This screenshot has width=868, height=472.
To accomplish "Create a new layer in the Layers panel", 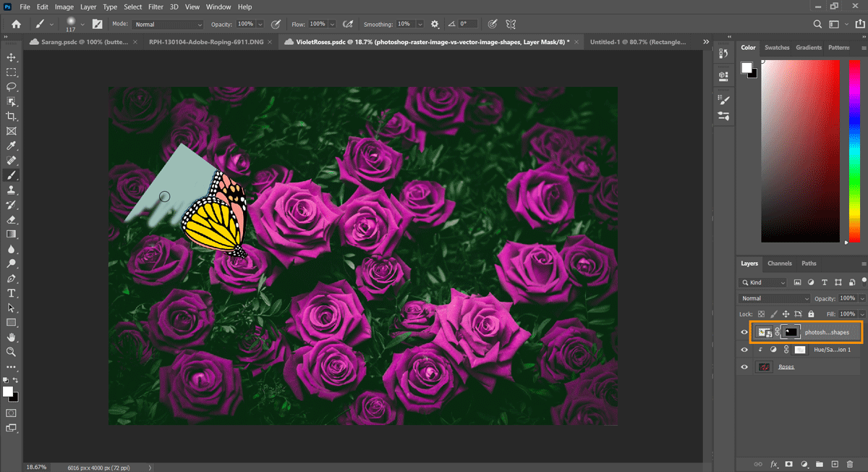I will pyautogui.click(x=835, y=464).
